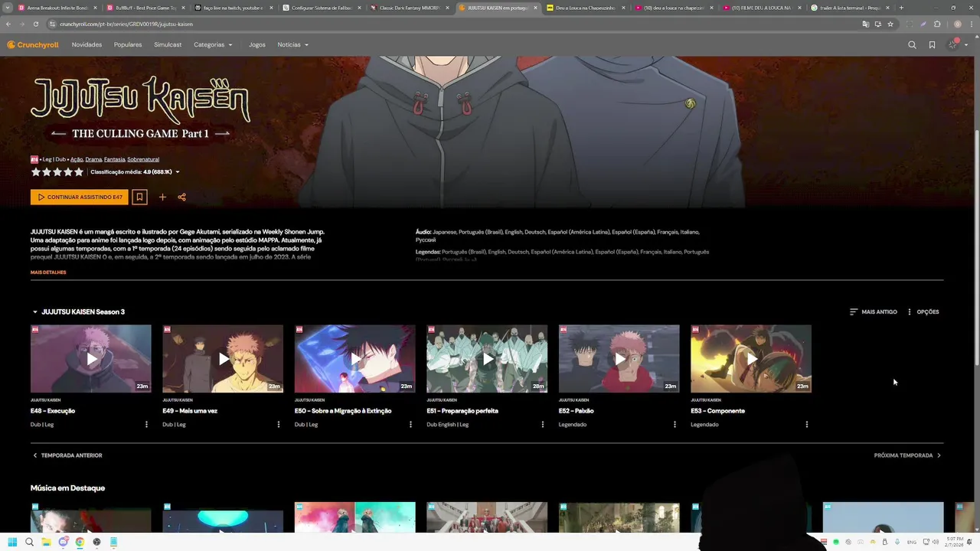Open Windows taskbar search

(29, 542)
